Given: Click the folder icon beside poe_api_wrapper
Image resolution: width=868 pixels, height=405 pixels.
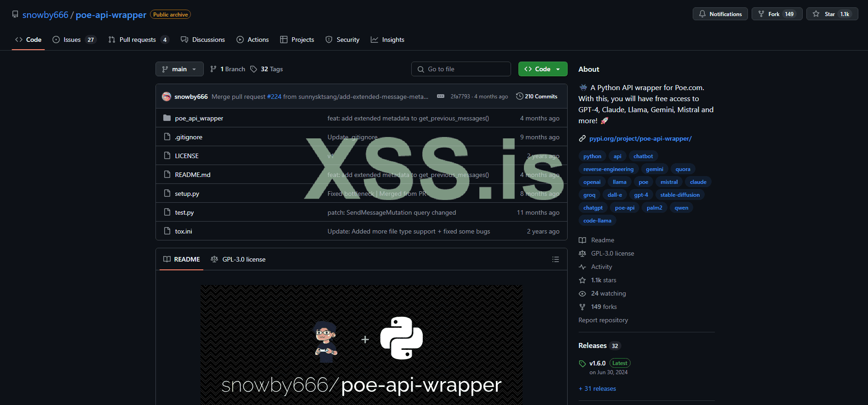Looking at the screenshot, I should point(167,118).
